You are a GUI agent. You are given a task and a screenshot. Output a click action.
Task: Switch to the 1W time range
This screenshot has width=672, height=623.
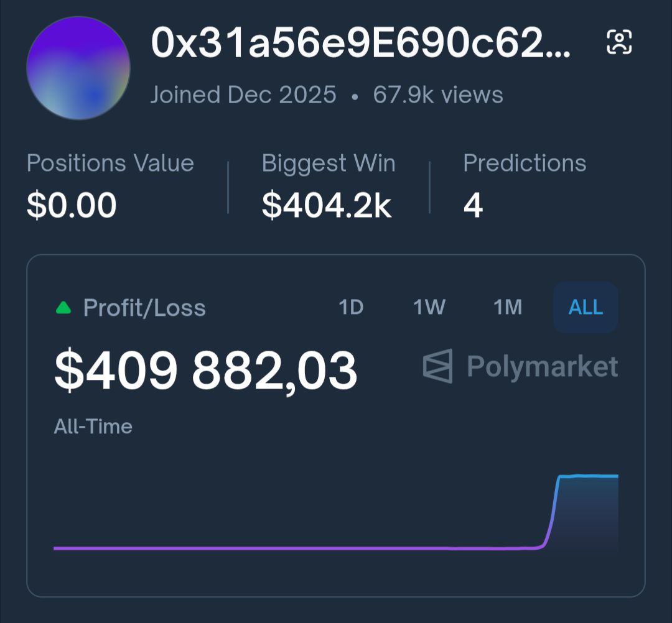429,307
